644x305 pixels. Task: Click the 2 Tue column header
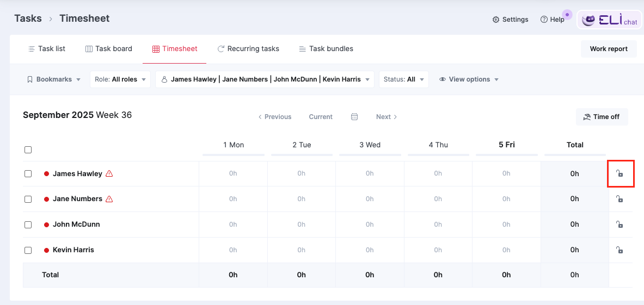(302, 145)
